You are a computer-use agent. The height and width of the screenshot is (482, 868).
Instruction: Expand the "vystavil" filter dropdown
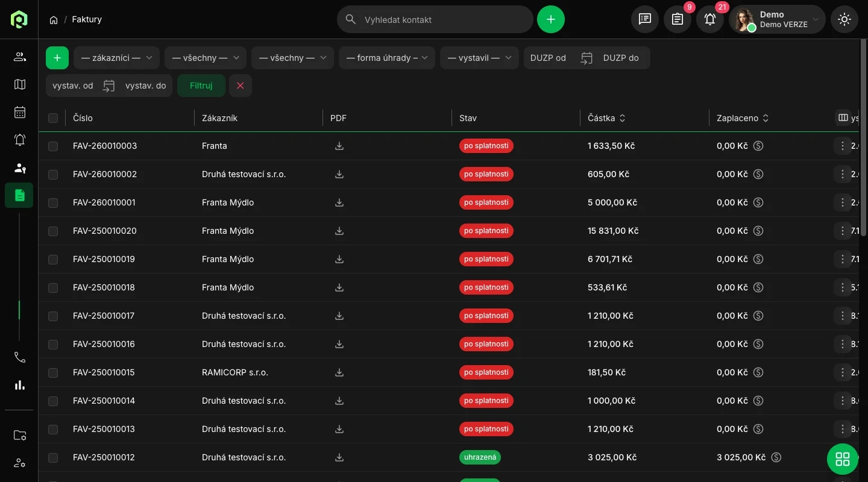click(479, 58)
